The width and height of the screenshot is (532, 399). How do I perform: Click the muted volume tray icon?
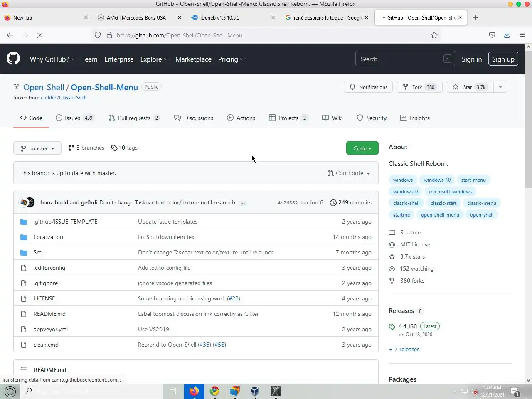474,392
